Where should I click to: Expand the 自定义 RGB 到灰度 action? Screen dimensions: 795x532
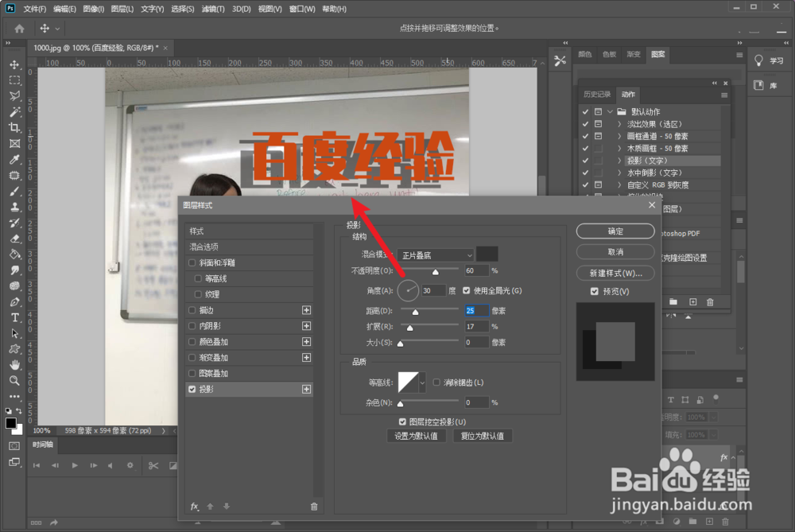(619, 184)
